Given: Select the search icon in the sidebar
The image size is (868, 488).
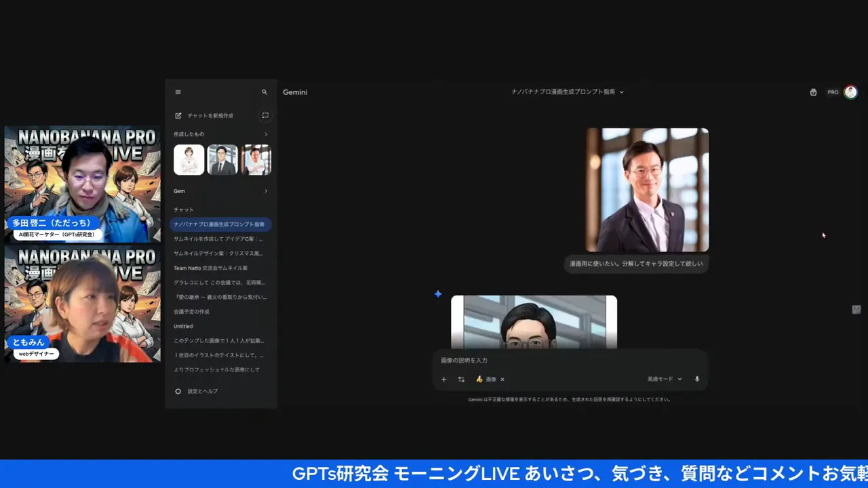Looking at the screenshot, I should click(x=264, y=91).
